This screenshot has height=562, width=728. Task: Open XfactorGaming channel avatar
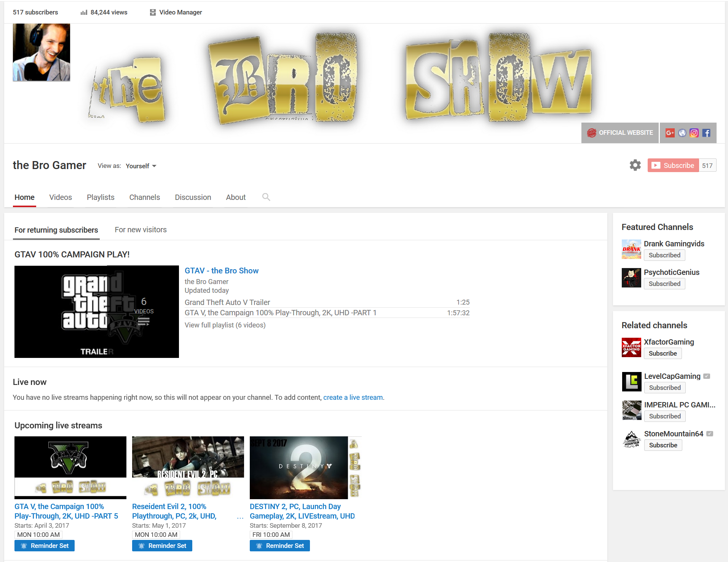click(x=631, y=347)
